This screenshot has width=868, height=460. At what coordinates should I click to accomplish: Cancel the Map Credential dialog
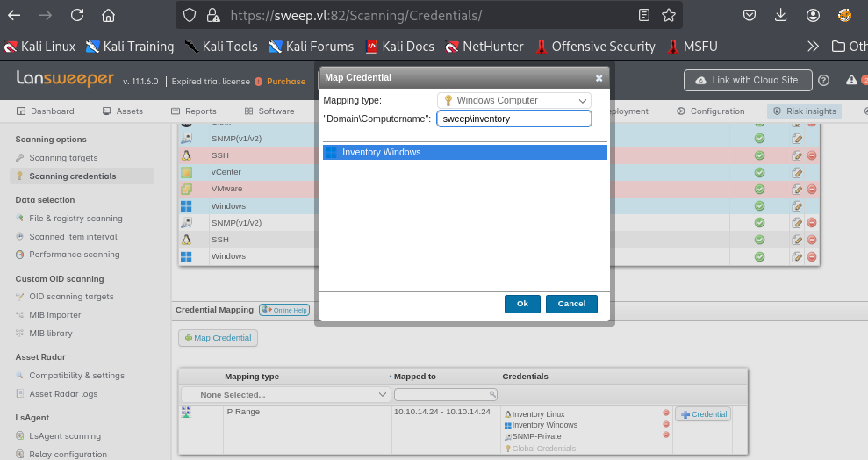(x=571, y=304)
